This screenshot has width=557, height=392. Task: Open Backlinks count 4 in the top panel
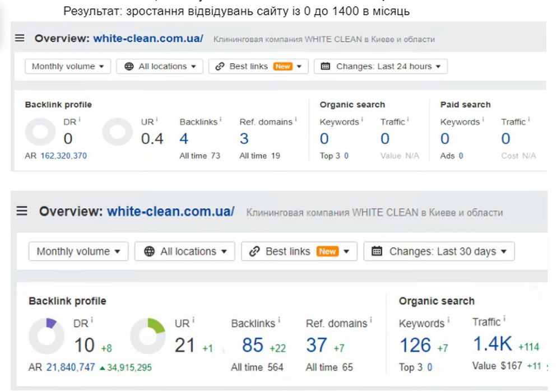(184, 139)
